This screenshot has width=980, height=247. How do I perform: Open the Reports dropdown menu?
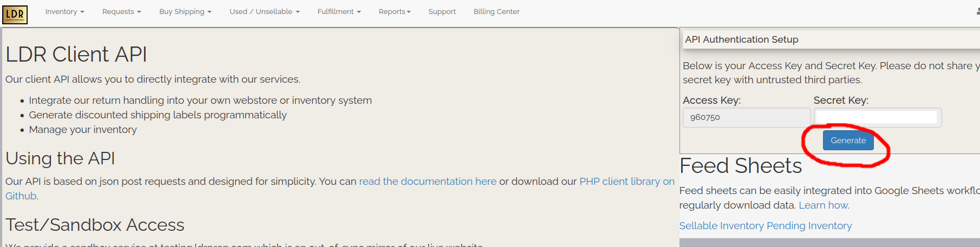point(395,11)
